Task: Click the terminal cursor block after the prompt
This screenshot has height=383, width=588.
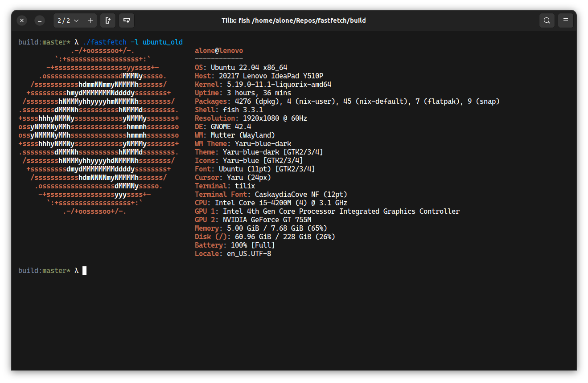Action: click(85, 270)
